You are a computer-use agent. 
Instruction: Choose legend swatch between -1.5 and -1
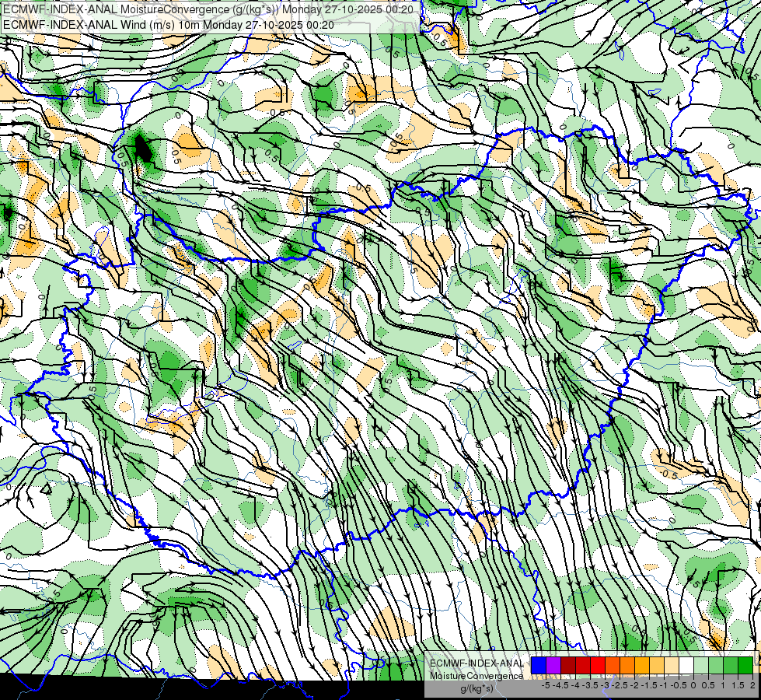pyautogui.click(x=657, y=666)
